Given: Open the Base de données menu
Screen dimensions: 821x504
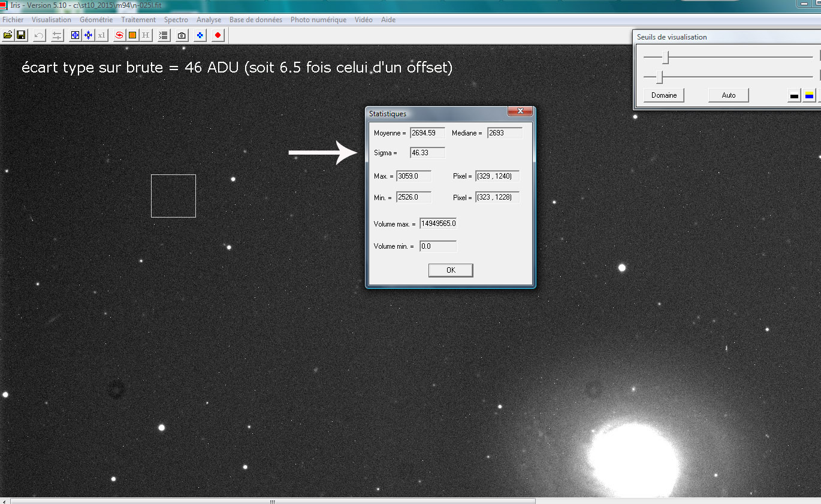Looking at the screenshot, I should 256,20.
